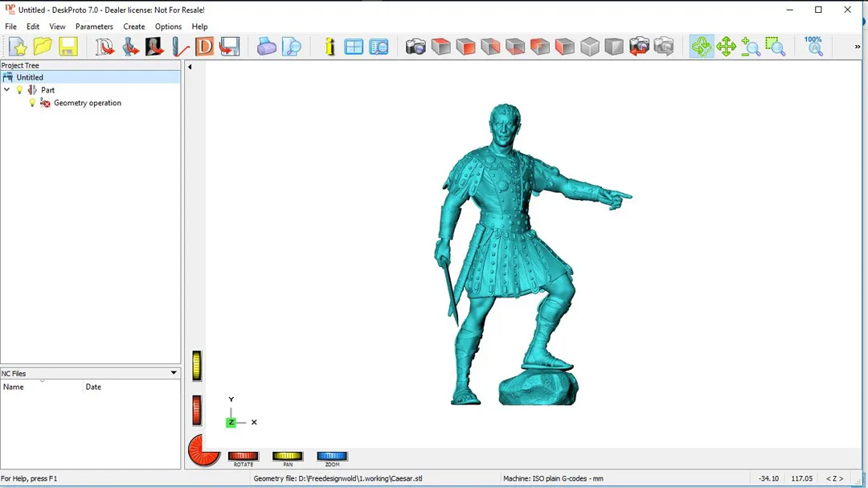Image resolution: width=868 pixels, height=488 pixels.
Task: Load geometry using the blue vase icon
Action: [x=130, y=47]
